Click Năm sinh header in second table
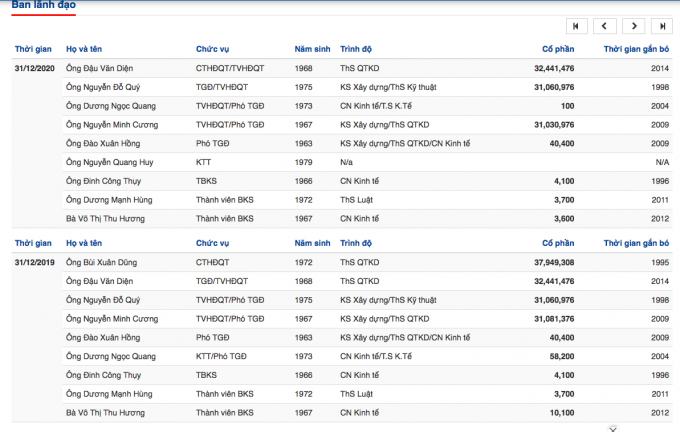Screen dimensions: 680x432 312,243
